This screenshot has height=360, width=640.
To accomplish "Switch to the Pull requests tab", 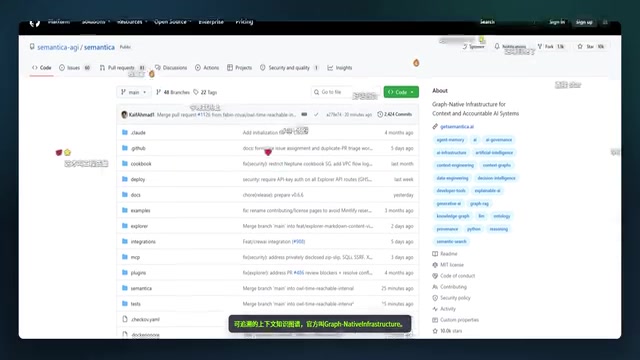I will [x=122, y=68].
